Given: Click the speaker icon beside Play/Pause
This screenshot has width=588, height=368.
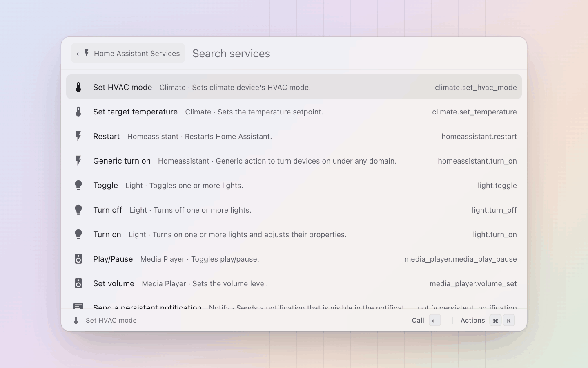Looking at the screenshot, I should [x=78, y=259].
